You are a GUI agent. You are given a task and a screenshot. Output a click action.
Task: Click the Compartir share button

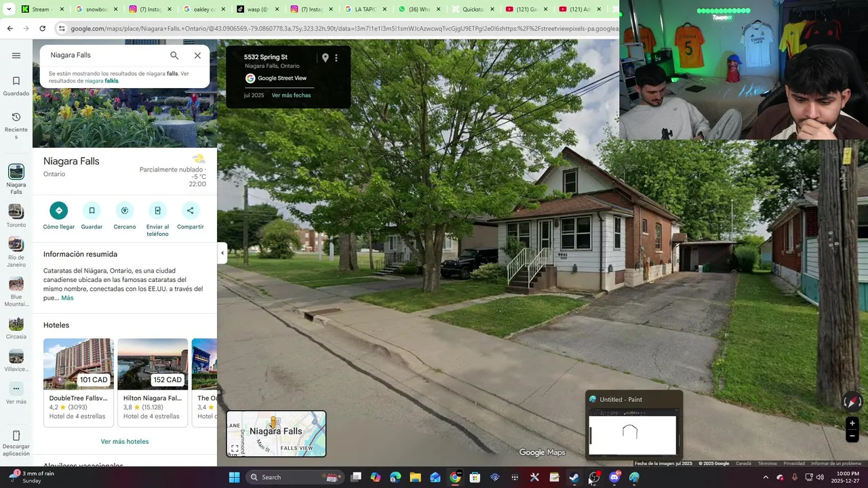(191, 217)
